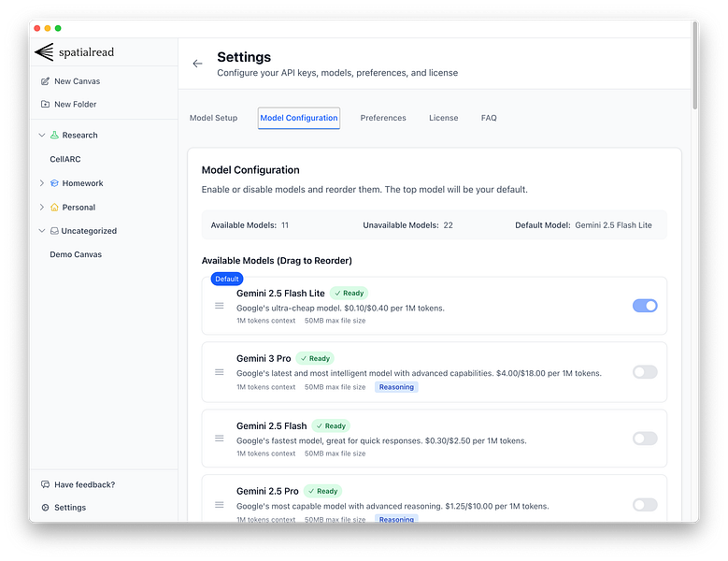Screen dimensions: 728x561
Task: Open the Preferences tab
Action: tap(383, 118)
